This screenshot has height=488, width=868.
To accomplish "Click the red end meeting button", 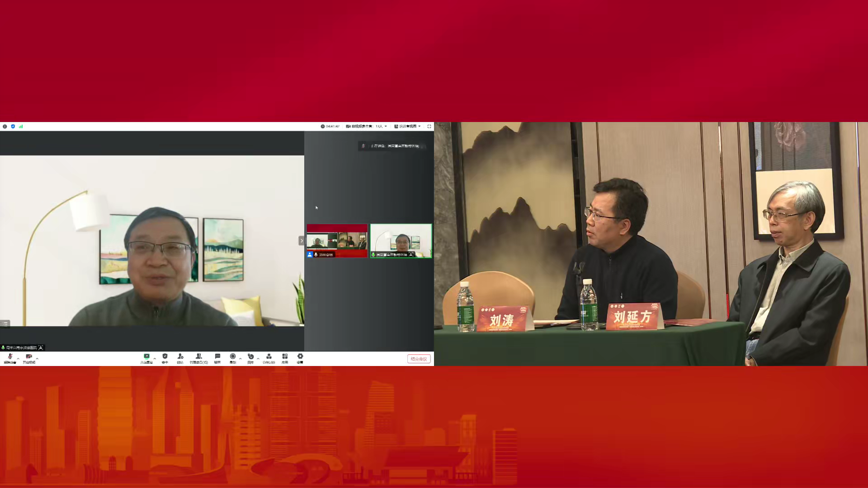I will pyautogui.click(x=419, y=359).
